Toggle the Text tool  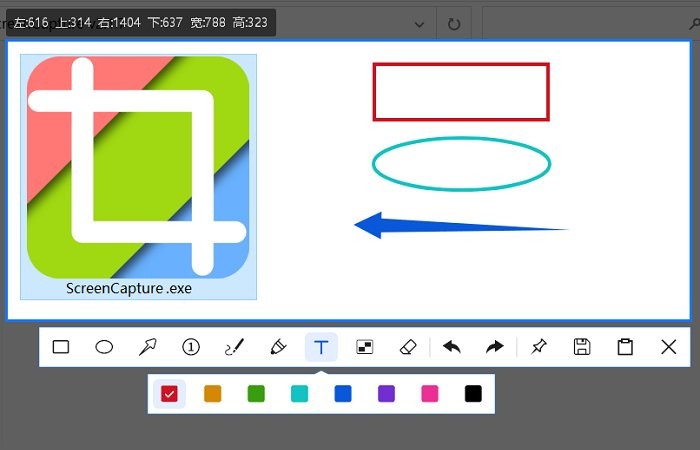321,347
